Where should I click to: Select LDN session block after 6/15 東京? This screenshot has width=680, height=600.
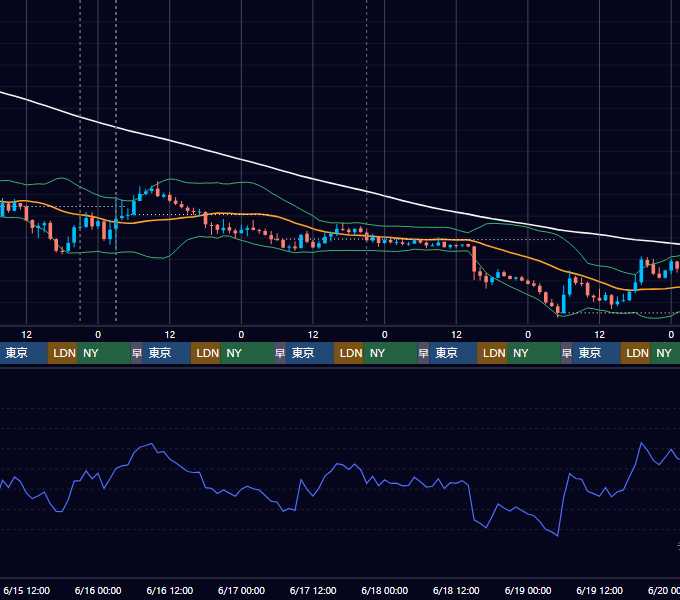(62, 353)
